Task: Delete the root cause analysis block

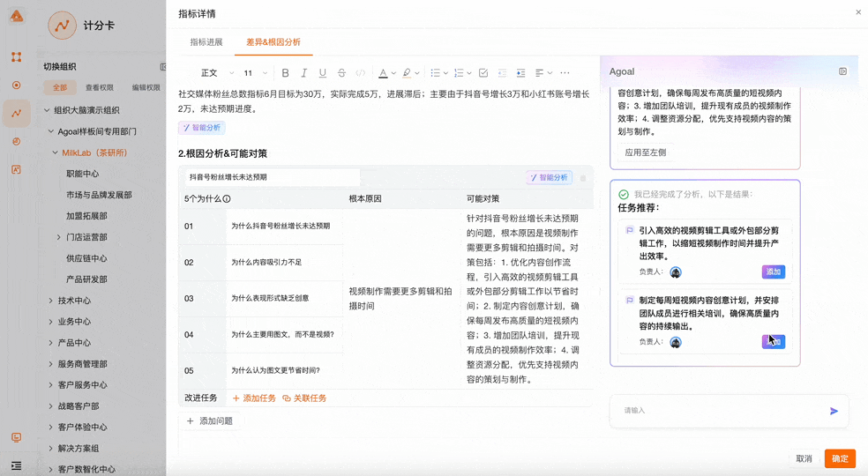Action: (583, 178)
